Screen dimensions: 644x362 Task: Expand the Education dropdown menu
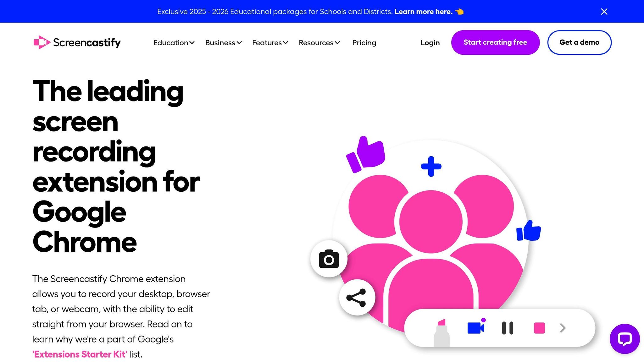174,42
